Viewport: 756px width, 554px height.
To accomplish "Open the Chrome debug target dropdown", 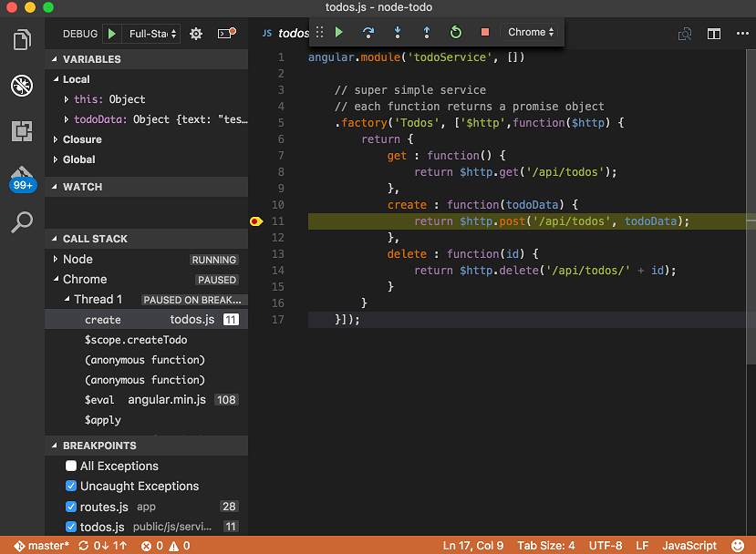I will pyautogui.click(x=530, y=32).
